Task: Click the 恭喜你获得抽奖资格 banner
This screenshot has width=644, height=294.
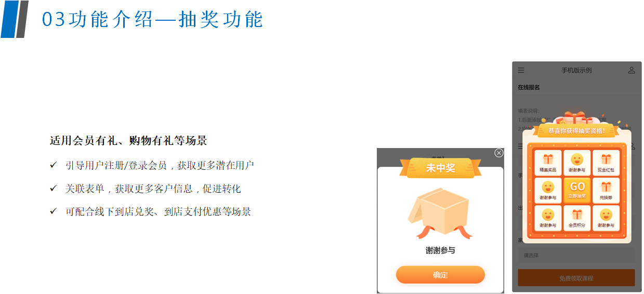Action: click(x=576, y=130)
